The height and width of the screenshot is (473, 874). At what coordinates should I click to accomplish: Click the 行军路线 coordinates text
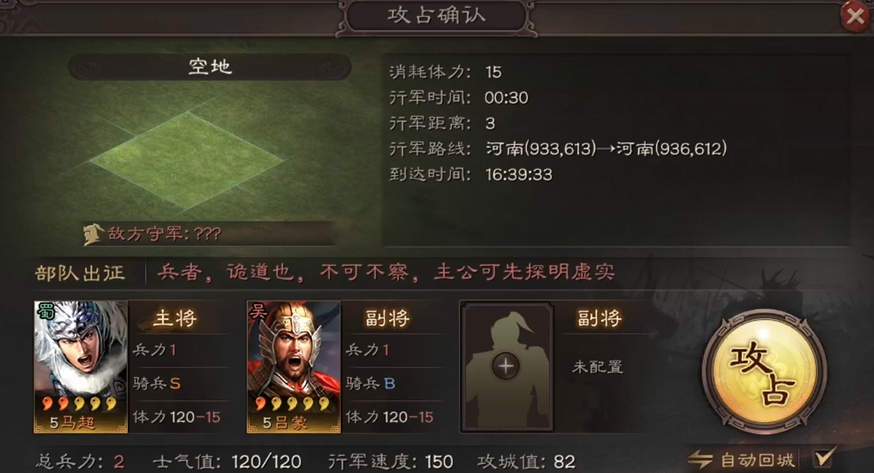click(x=606, y=148)
